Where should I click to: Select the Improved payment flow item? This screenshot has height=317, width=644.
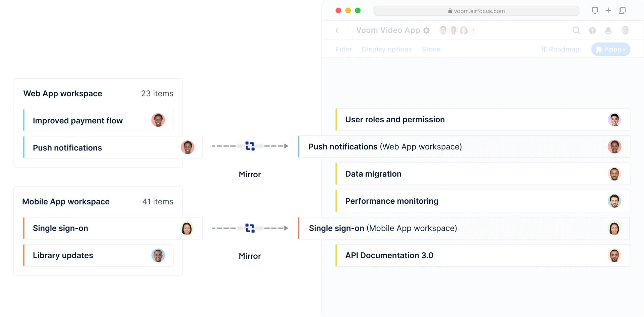tap(78, 121)
